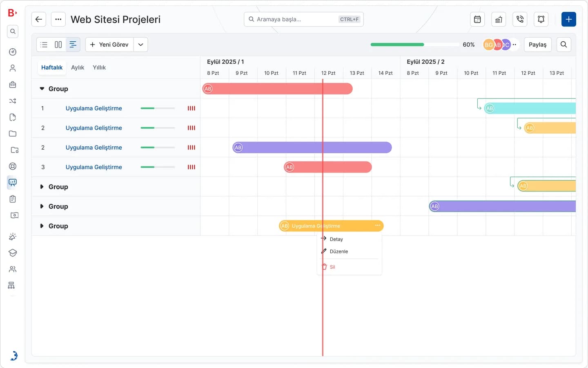Click the shuffle arrows sidebar icon
This screenshot has height=368, width=588.
pyautogui.click(x=13, y=101)
